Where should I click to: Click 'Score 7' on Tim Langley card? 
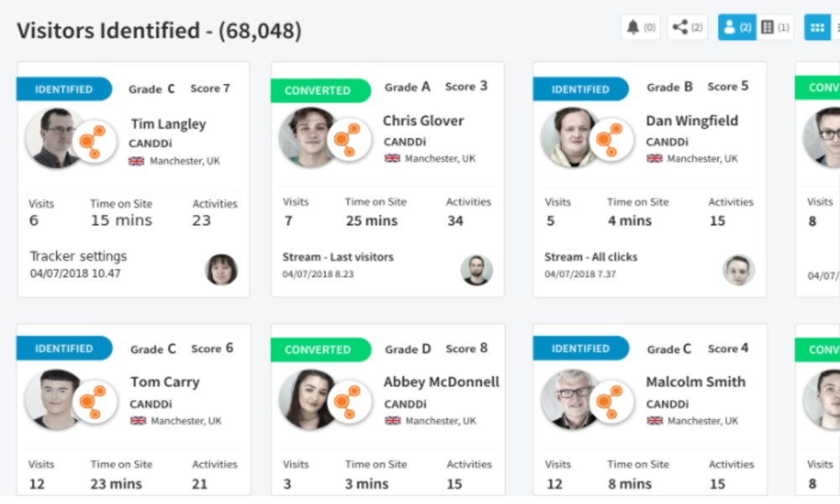click(x=210, y=88)
